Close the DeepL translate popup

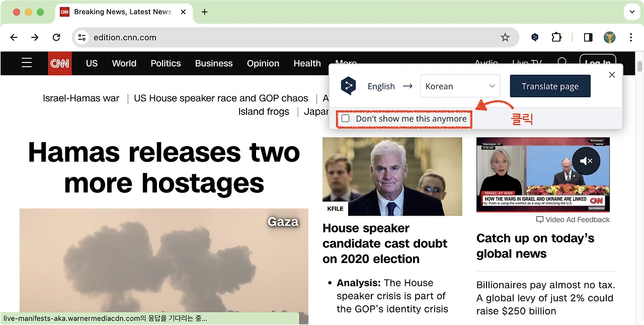[x=612, y=75]
